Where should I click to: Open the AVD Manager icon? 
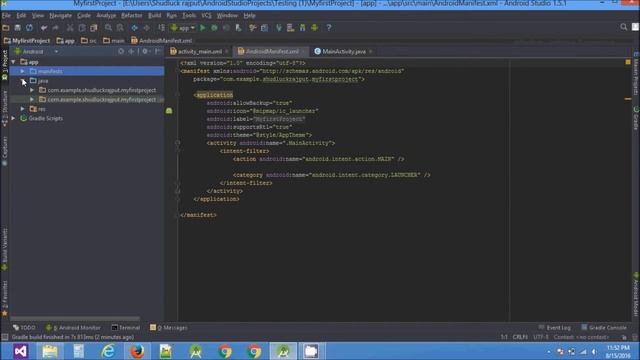click(291, 28)
